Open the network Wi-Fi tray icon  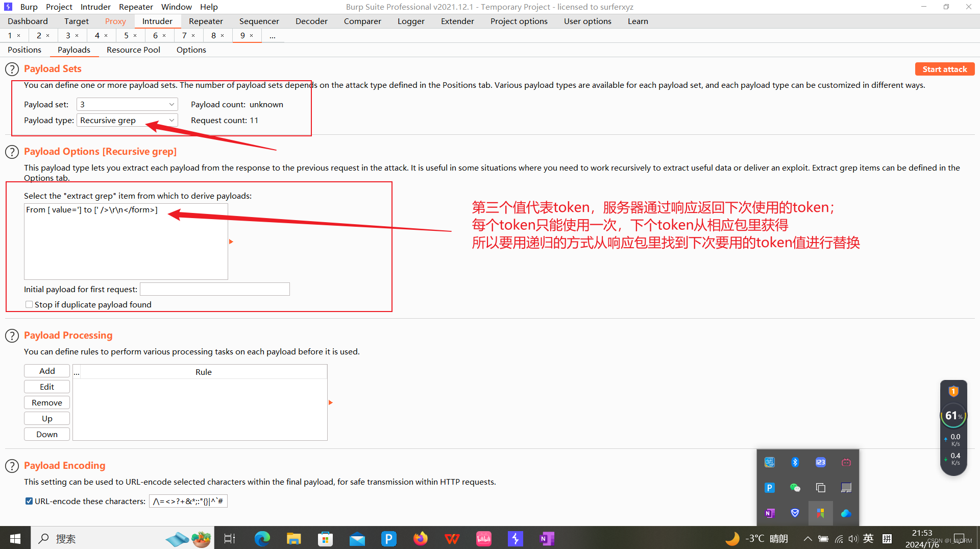point(839,539)
